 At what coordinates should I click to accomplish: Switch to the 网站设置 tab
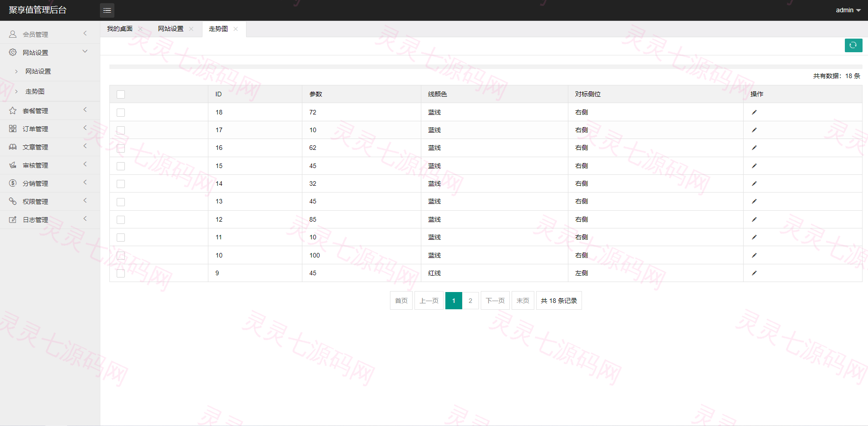171,29
